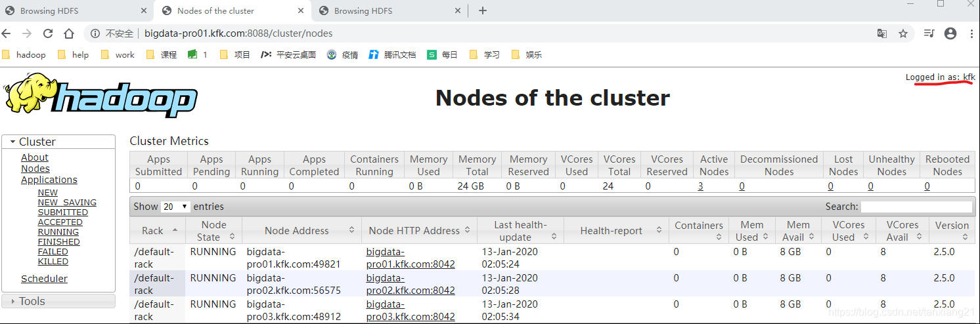Open the 娱乐 bookmark folder
Screen dimensions: 980x324
526,54
